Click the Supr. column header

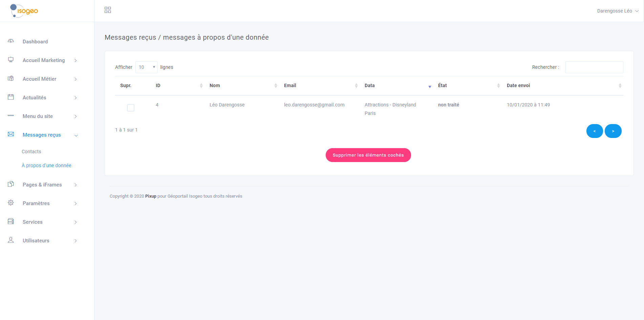click(126, 85)
